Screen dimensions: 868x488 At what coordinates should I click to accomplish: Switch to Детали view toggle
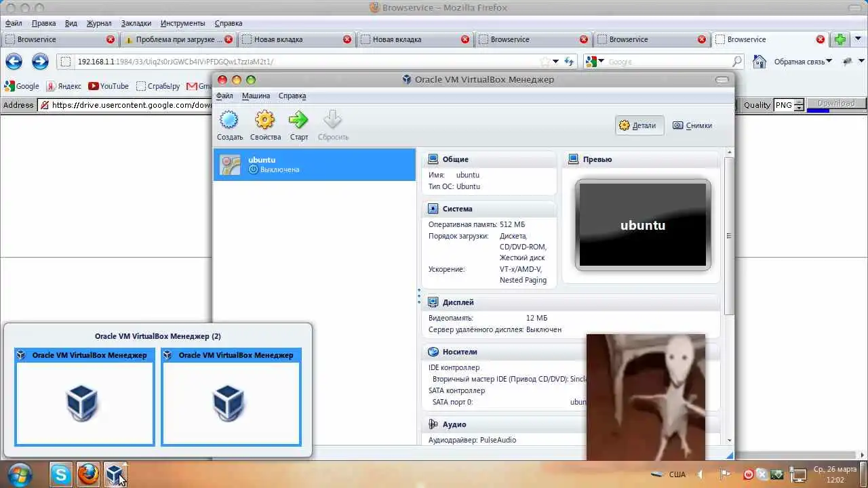(639, 125)
